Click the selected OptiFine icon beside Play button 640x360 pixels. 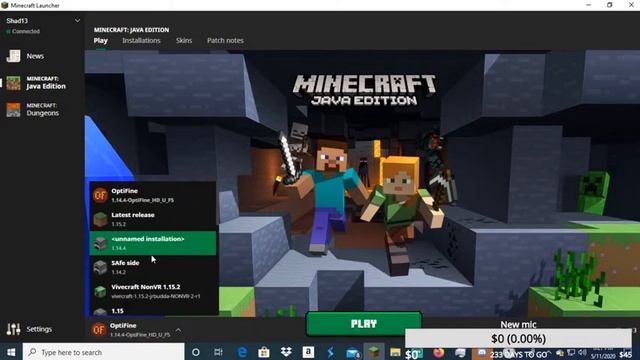click(x=98, y=329)
